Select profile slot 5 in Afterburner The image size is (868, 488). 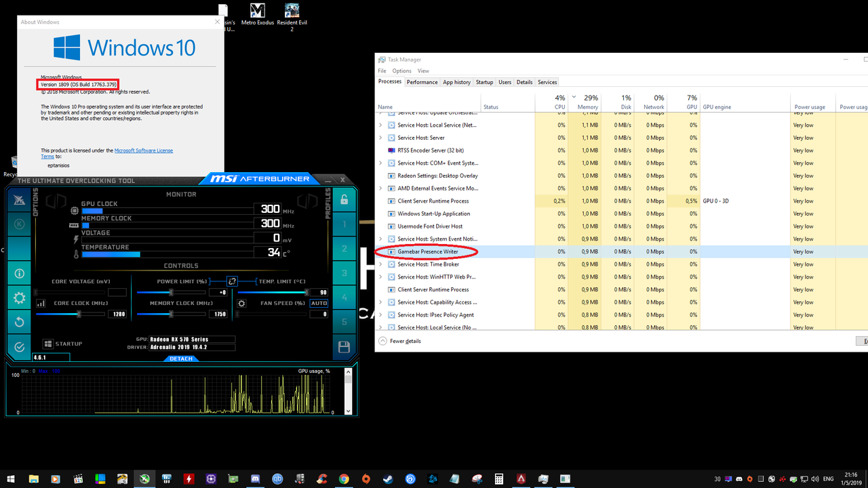pyautogui.click(x=344, y=322)
